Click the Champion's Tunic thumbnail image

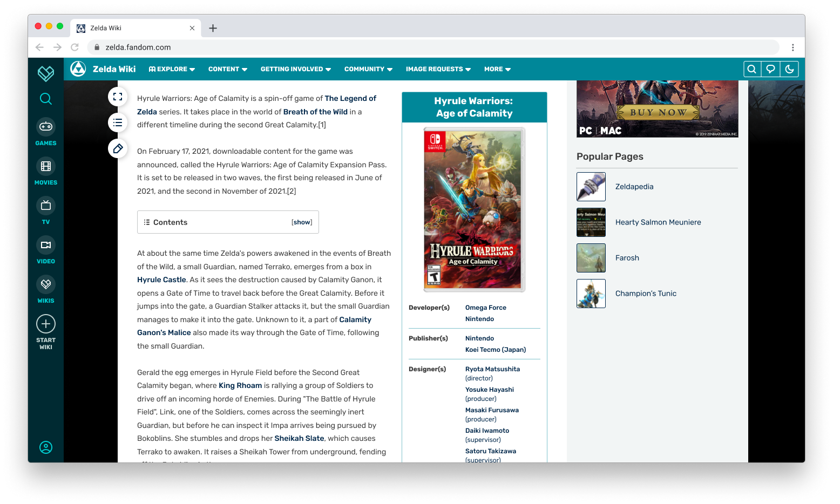[x=591, y=294]
